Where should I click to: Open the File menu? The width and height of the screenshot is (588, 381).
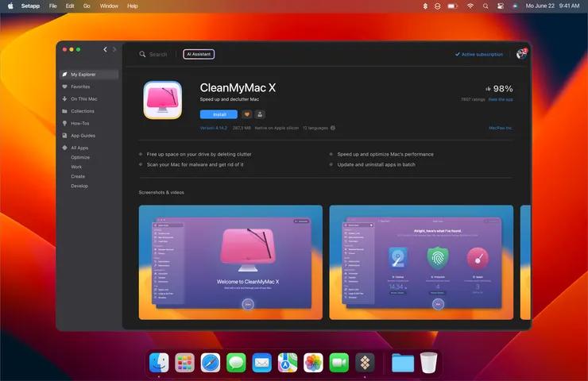click(x=53, y=6)
